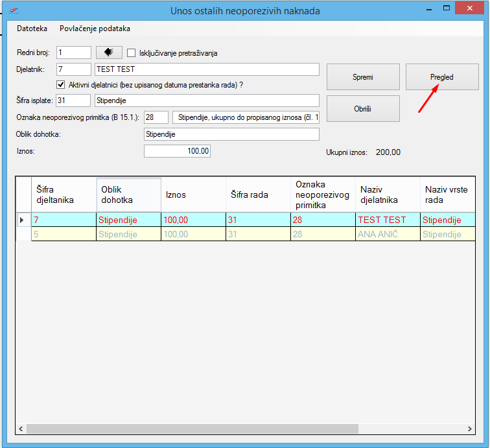The height and width of the screenshot is (448, 490).
Task: Uncheck Aktivni djelatnici checkbox
Action: pos(61,84)
